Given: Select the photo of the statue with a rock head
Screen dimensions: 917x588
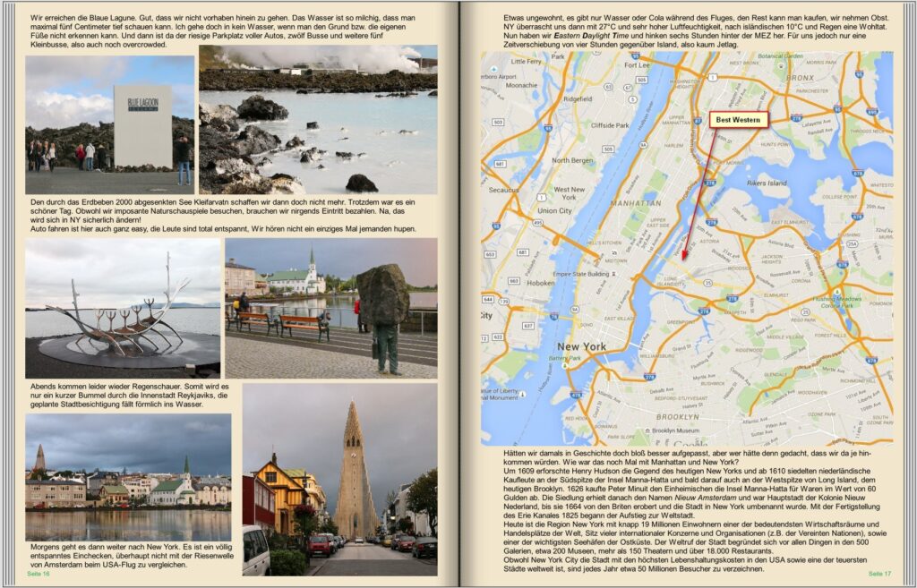Looking at the screenshot, I should click(331, 308).
